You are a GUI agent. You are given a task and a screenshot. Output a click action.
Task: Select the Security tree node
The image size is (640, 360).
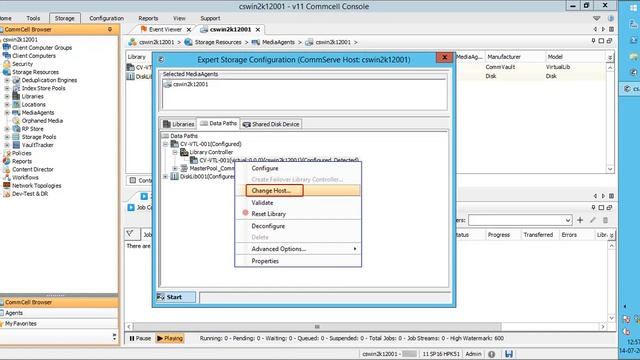click(22, 64)
